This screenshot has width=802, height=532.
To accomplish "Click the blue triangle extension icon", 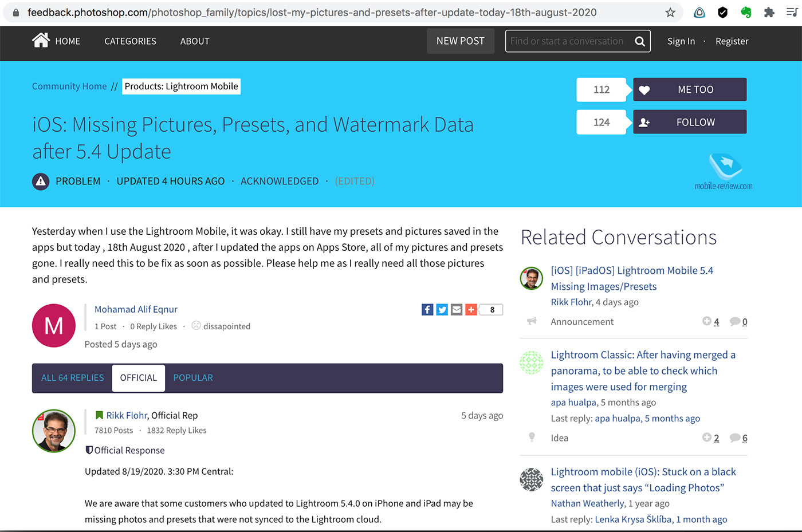I will [699, 12].
